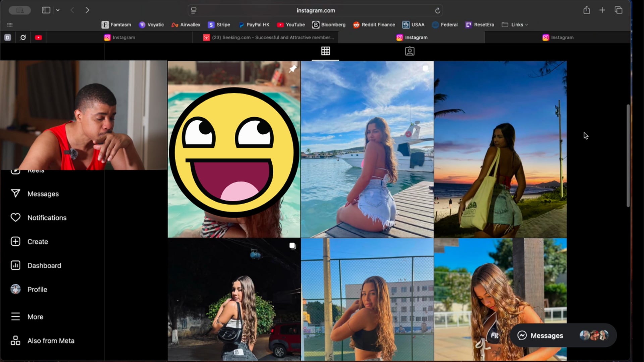The width and height of the screenshot is (644, 362).
Task: Open the Reddit Finance bookmark
Action: (x=374, y=24)
